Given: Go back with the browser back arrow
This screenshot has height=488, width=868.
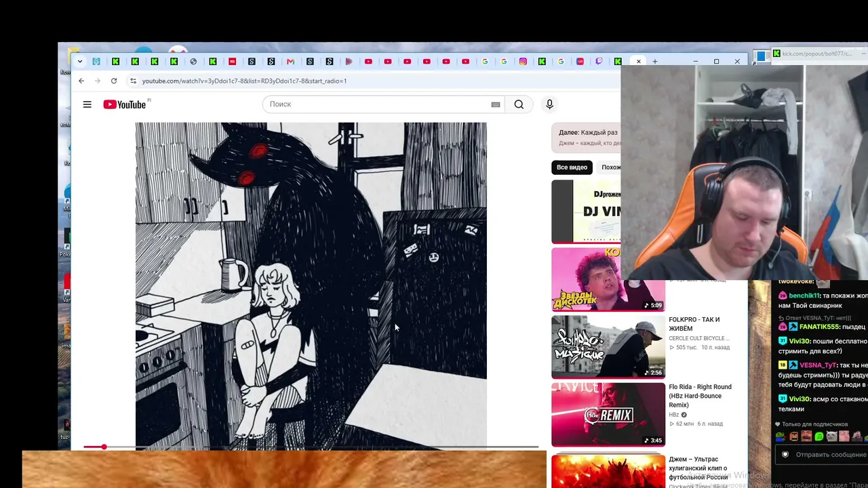Looking at the screenshot, I should 81,81.
